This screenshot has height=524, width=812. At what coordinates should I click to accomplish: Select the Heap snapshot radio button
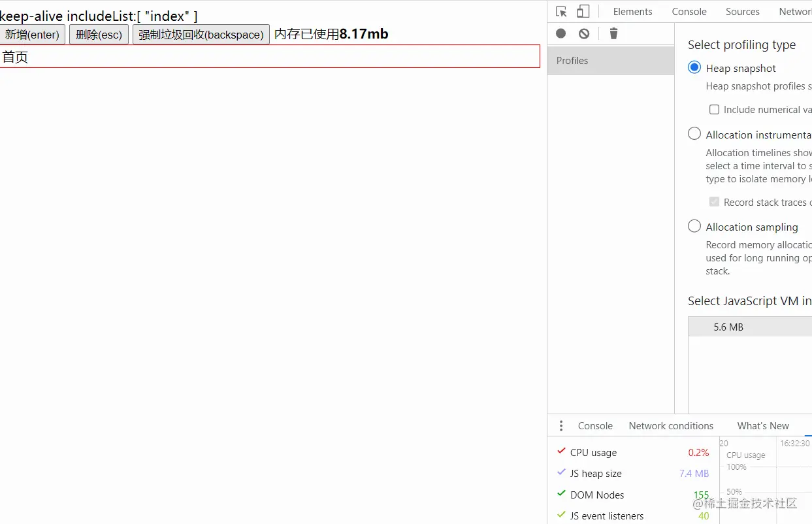[694, 67]
